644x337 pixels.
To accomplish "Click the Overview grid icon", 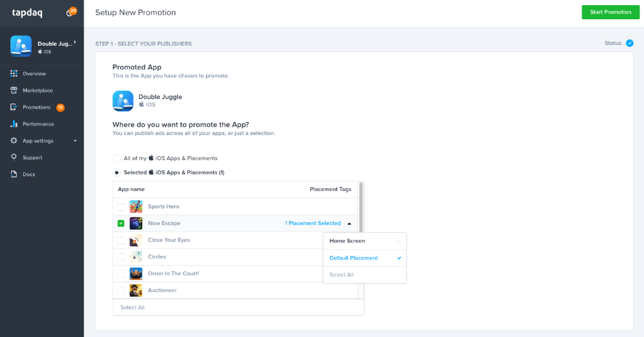I will coord(14,73).
